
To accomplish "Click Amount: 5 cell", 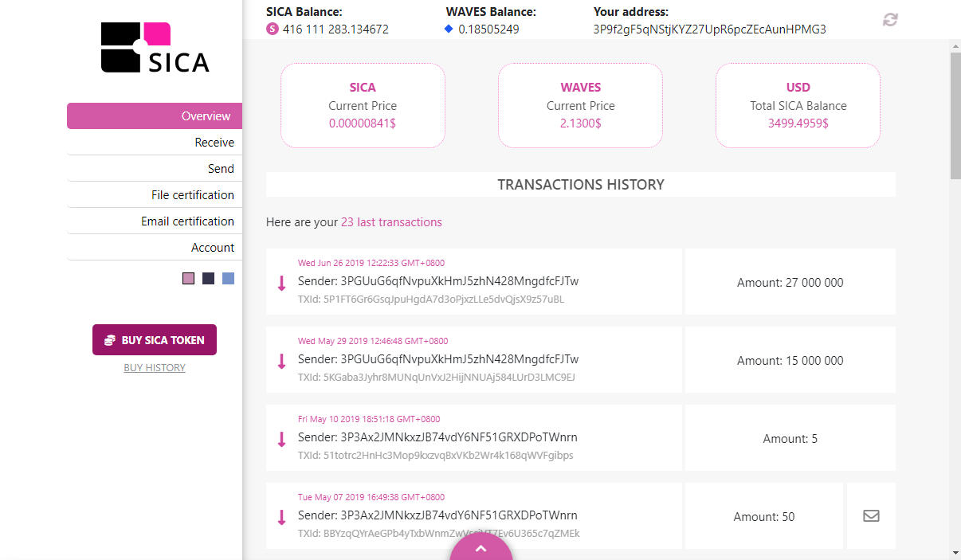I will (790, 438).
